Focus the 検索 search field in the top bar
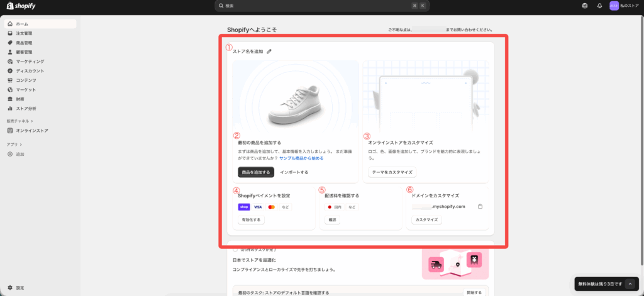 [321, 6]
